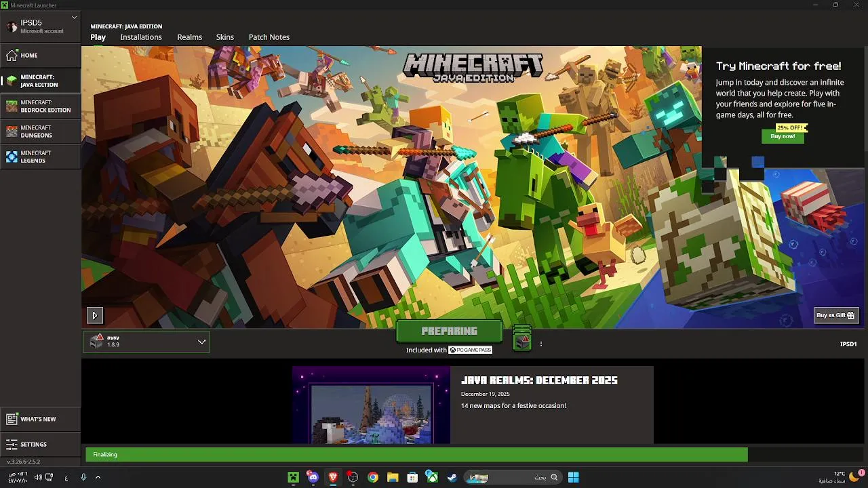The image size is (868, 488).
Task: Open Minecraft Legends from the sidebar
Action: [x=41, y=157]
